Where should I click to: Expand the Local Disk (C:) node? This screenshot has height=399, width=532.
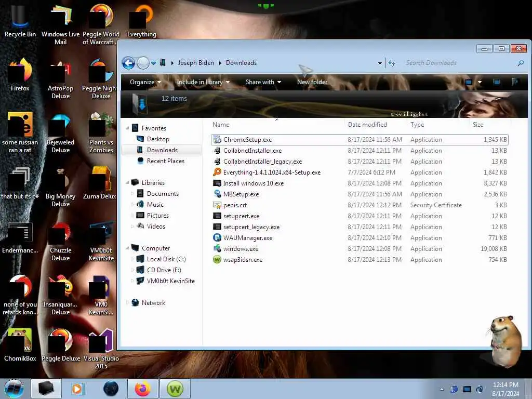[x=132, y=259]
